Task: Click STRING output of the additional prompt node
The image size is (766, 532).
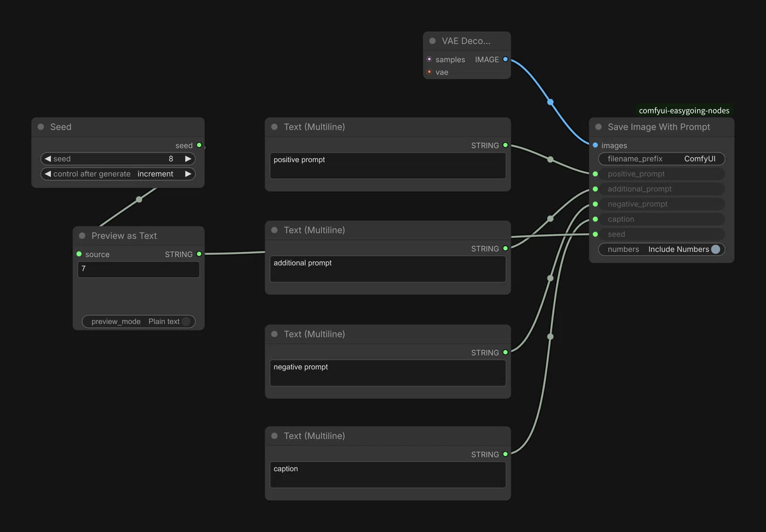Action: 506,249
